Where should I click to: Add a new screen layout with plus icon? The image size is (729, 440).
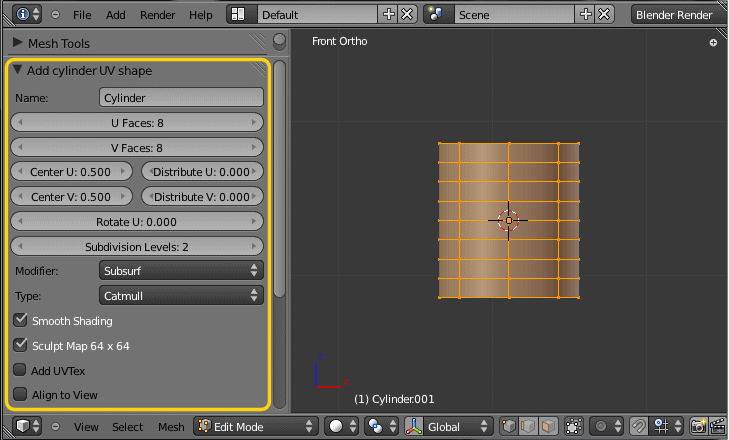[389, 15]
